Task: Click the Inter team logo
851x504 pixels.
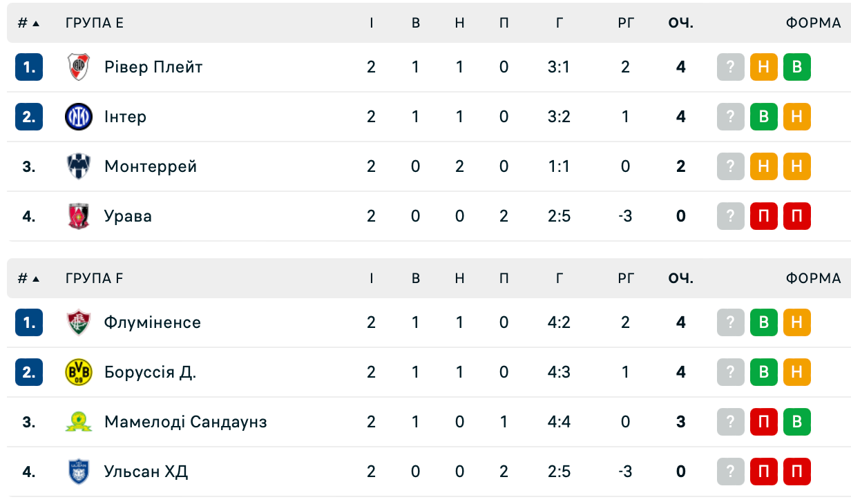Action: click(78, 117)
